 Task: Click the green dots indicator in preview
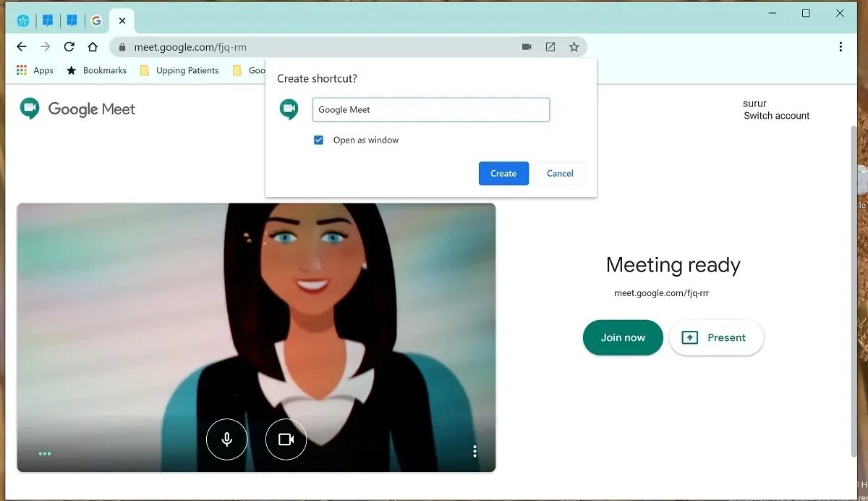(45, 454)
